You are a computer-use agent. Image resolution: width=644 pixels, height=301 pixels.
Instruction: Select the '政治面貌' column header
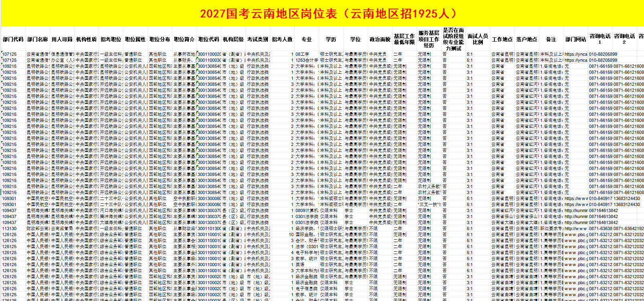(x=380, y=39)
